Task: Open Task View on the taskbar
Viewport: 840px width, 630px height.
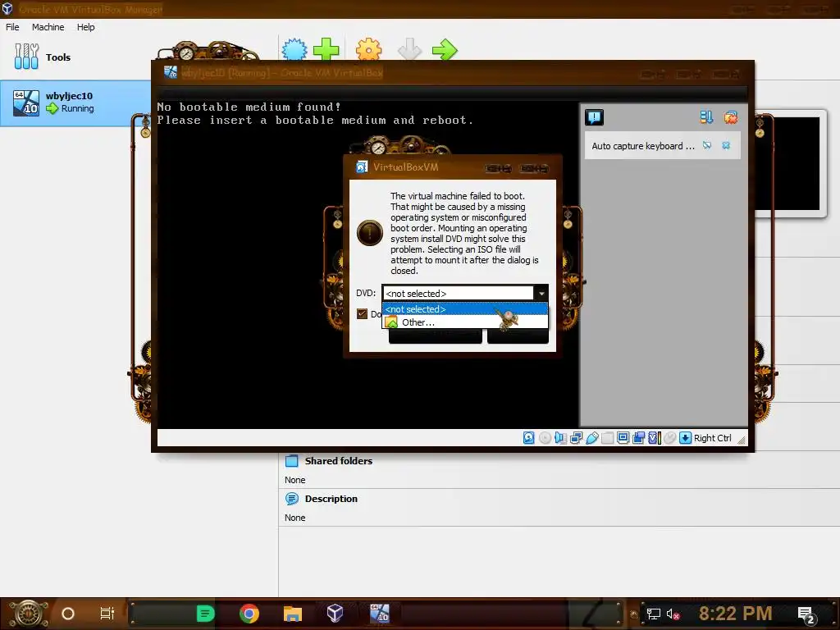Action: click(107, 614)
